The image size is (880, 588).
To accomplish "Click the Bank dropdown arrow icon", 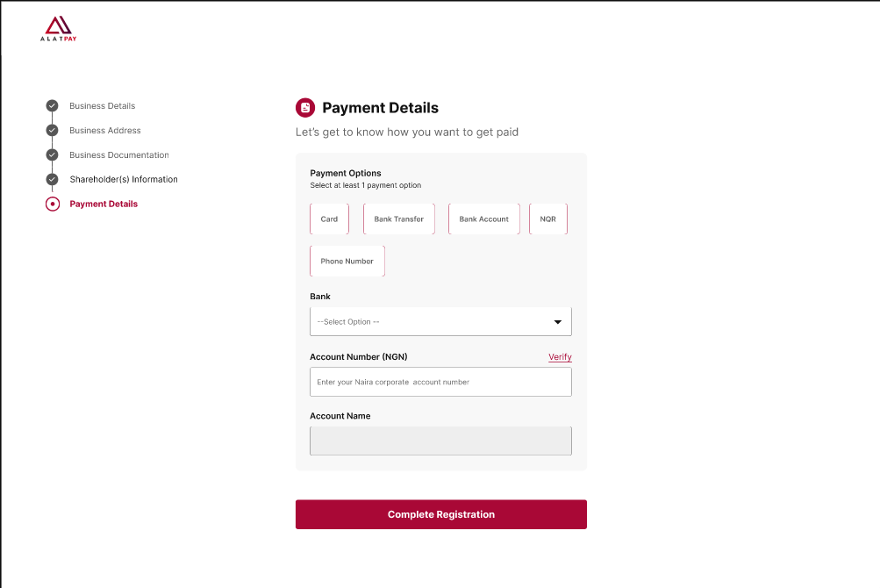I will (x=558, y=322).
